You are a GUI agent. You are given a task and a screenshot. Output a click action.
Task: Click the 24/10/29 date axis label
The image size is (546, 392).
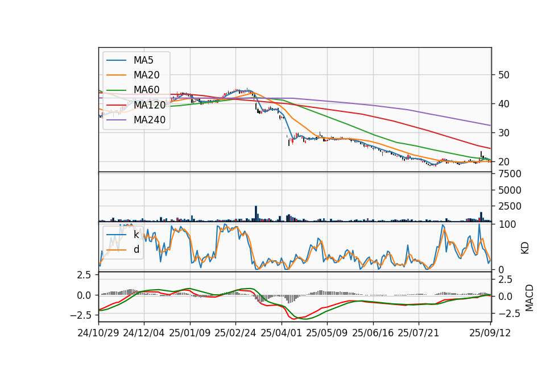tap(98, 333)
